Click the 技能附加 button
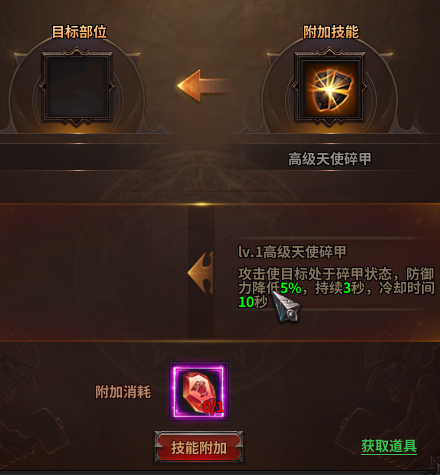 coord(199,447)
